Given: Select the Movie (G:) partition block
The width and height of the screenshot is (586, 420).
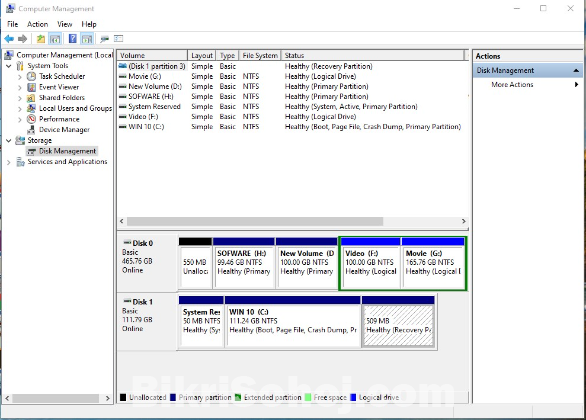Looking at the screenshot, I should coord(433,263).
